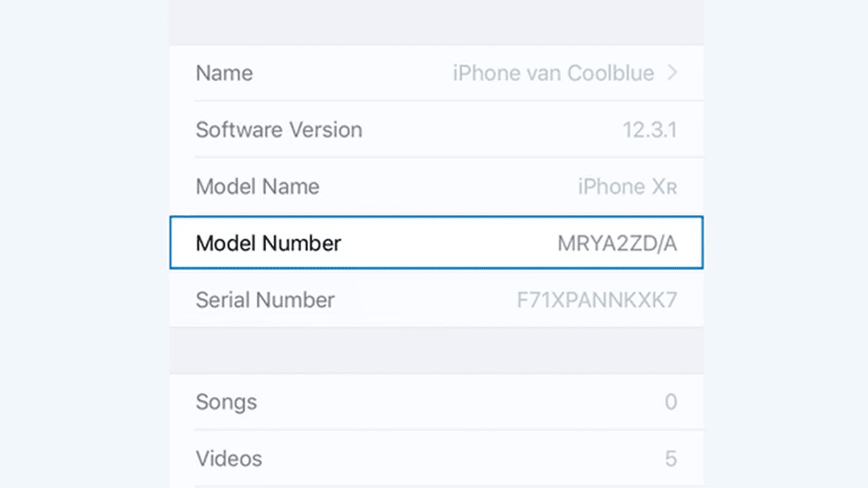
Task: Toggle the MRYA2ZD/A model number value
Action: click(x=617, y=243)
